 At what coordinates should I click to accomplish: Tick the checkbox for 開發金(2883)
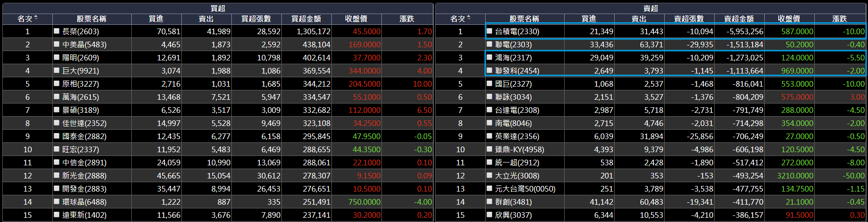(57, 188)
